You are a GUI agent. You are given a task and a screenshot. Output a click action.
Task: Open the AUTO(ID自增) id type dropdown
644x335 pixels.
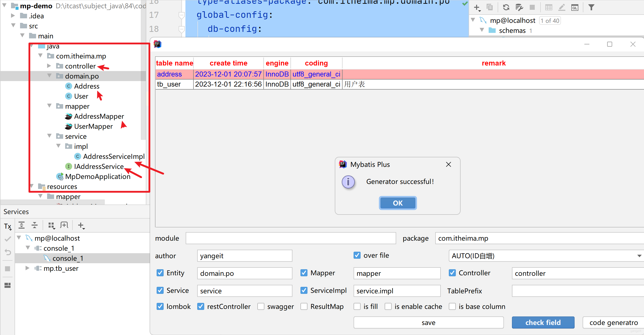[x=546, y=256]
